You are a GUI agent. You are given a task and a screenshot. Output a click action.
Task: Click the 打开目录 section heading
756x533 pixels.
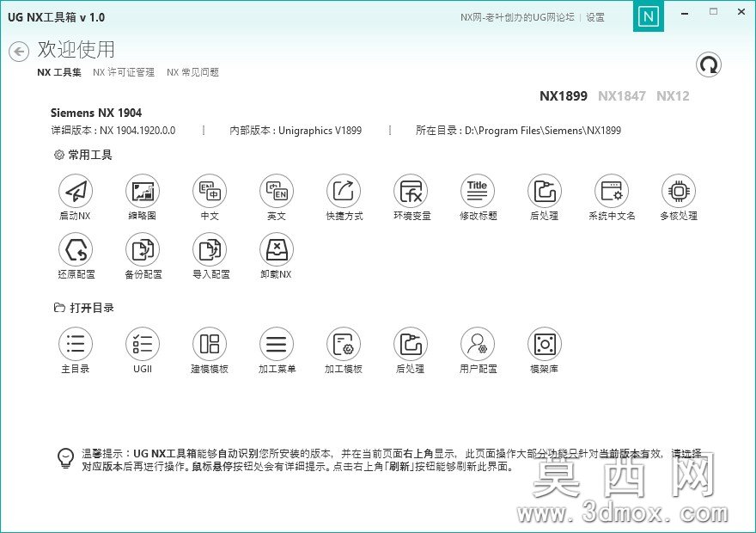click(x=92, y=308)
